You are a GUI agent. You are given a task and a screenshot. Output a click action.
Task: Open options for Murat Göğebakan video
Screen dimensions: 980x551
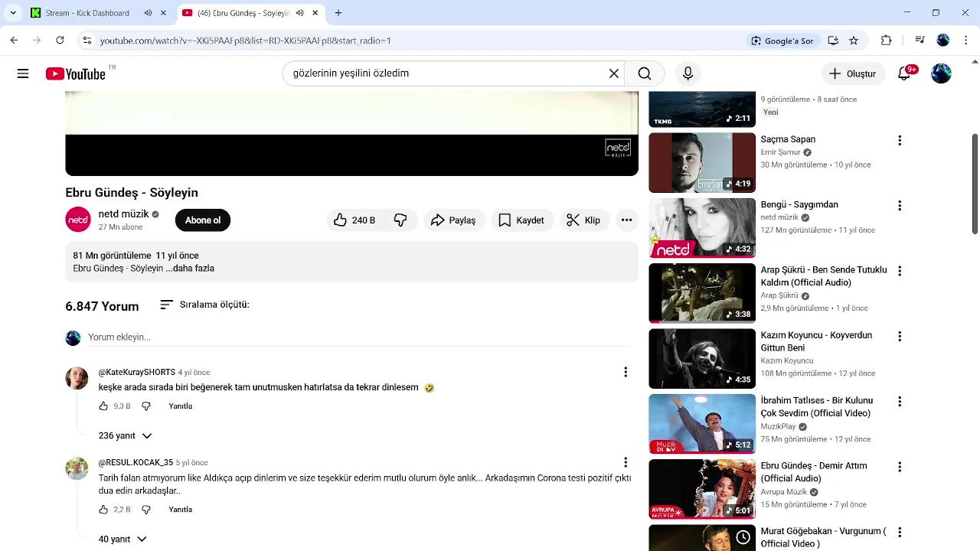900,533
